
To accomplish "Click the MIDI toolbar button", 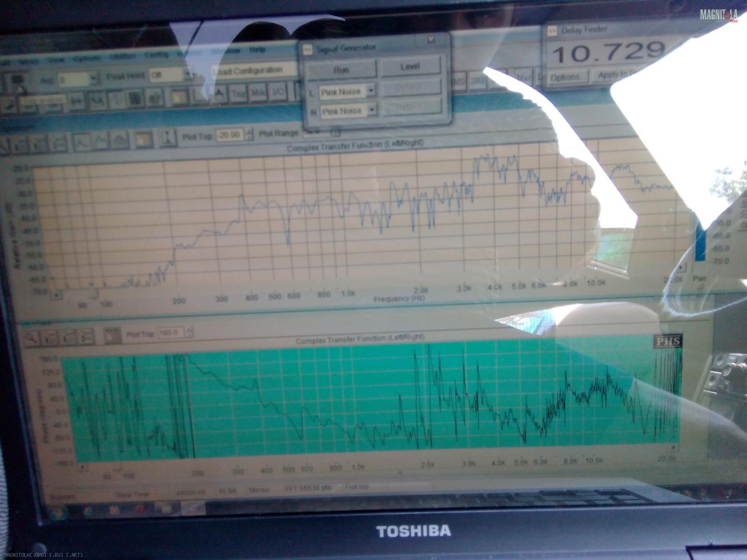I will click(x=459, y=81).
